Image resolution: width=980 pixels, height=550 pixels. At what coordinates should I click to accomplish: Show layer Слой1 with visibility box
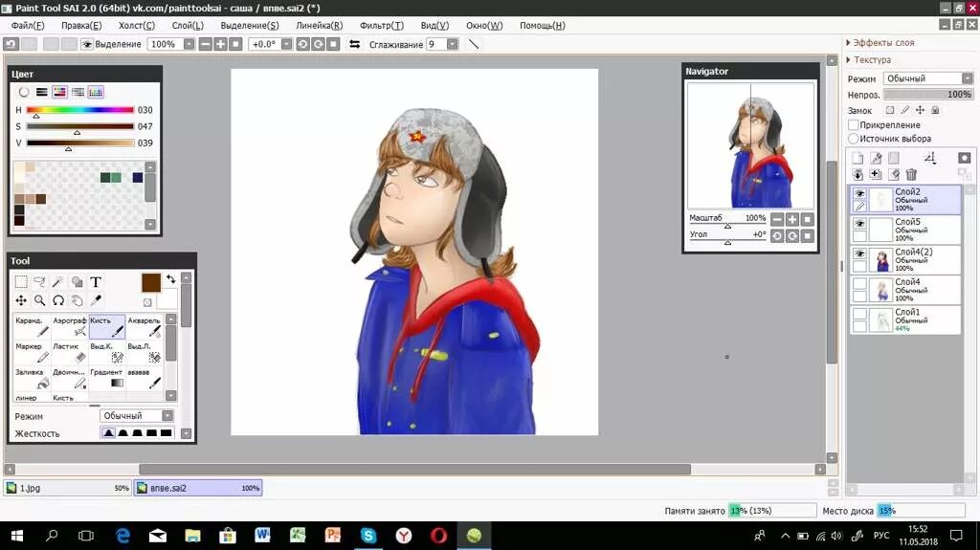[860, 314]
